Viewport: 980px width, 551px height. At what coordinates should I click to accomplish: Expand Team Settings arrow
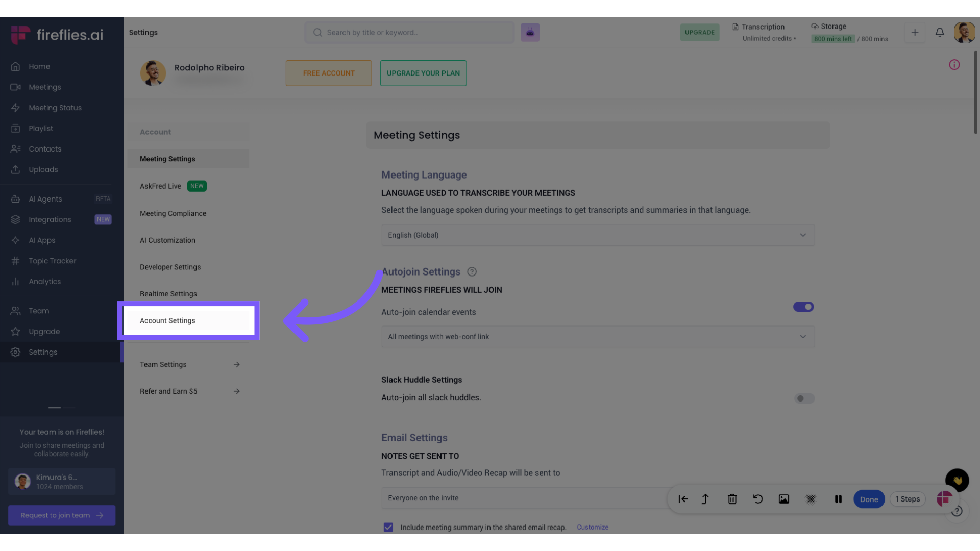point(236,364)
